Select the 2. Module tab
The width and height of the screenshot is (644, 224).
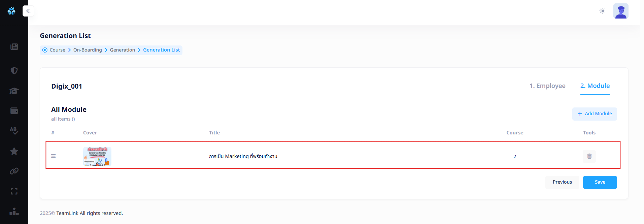(595, 86)
